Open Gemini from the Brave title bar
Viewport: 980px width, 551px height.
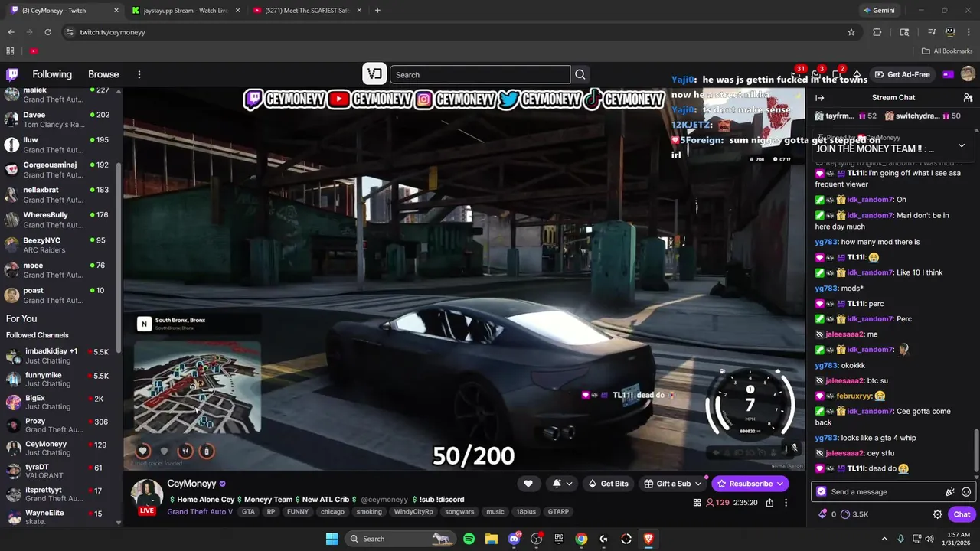[878, 11]
